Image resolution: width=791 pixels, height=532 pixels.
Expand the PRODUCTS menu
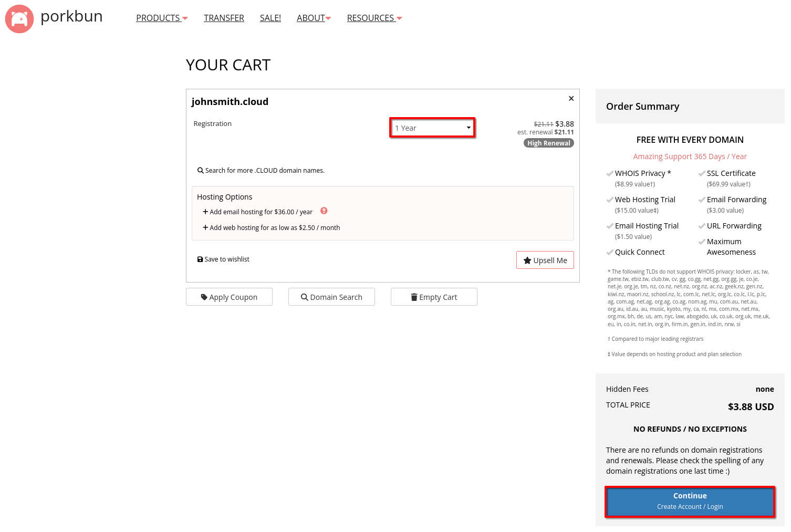point(162,18)
